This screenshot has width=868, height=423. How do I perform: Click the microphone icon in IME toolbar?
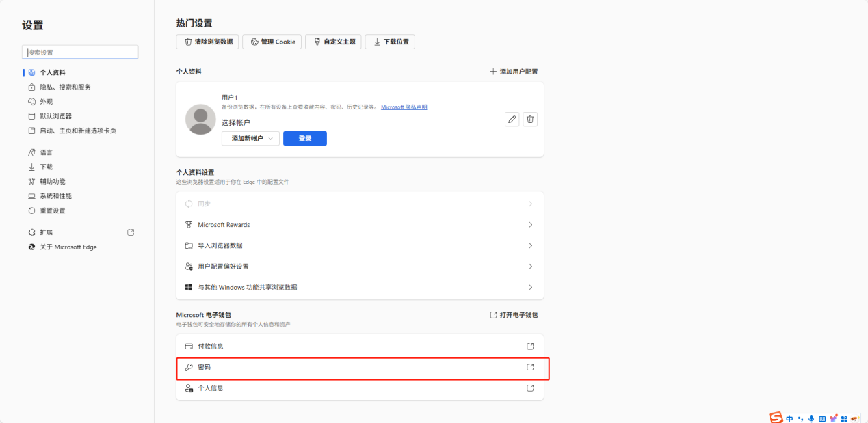pyautogui.click(x=811, y=418)
